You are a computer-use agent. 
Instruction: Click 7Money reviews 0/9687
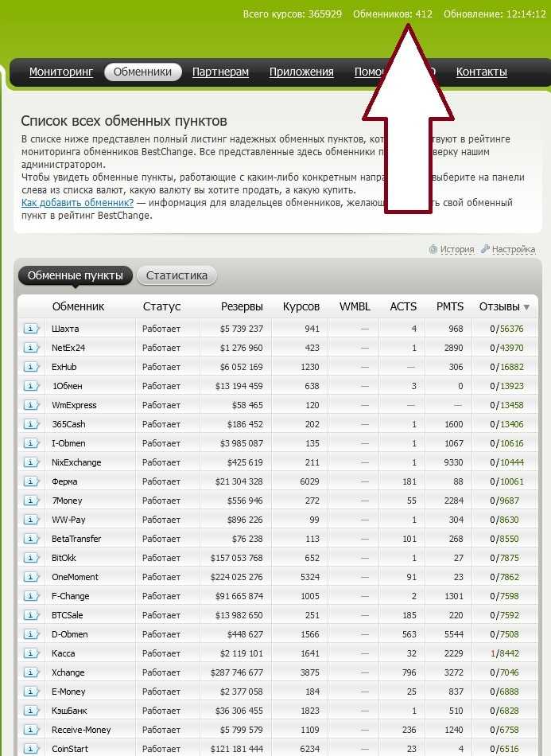tap(504, 501)
